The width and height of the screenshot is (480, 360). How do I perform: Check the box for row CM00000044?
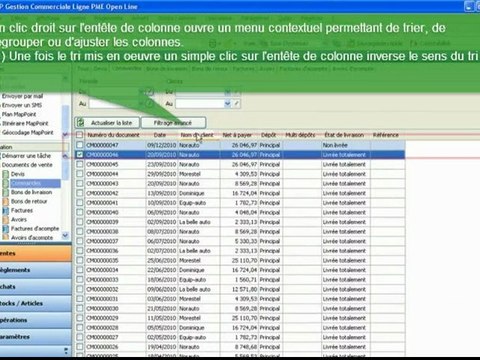coord(79,174)
